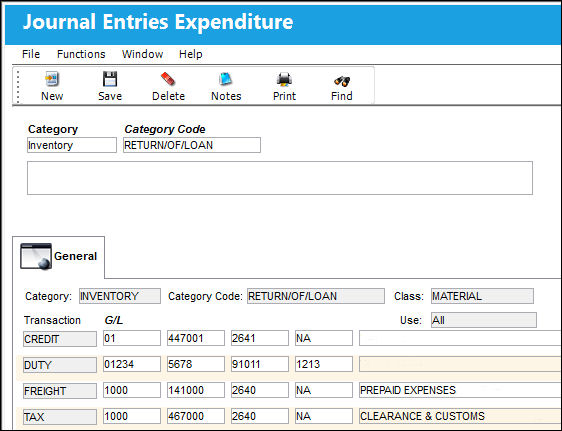562x431 pixels.
Task: Click TAX row G/L field NA
Action: point(324,416)
